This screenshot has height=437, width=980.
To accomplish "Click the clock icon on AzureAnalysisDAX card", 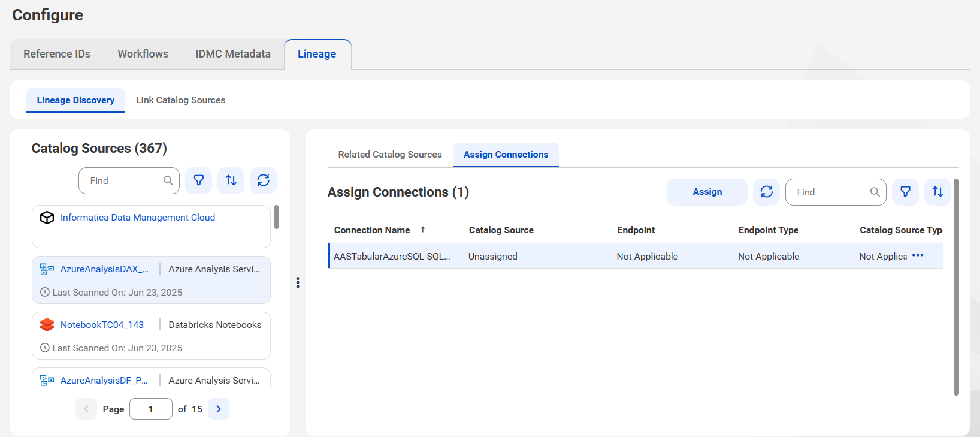I will coord(45,293).
